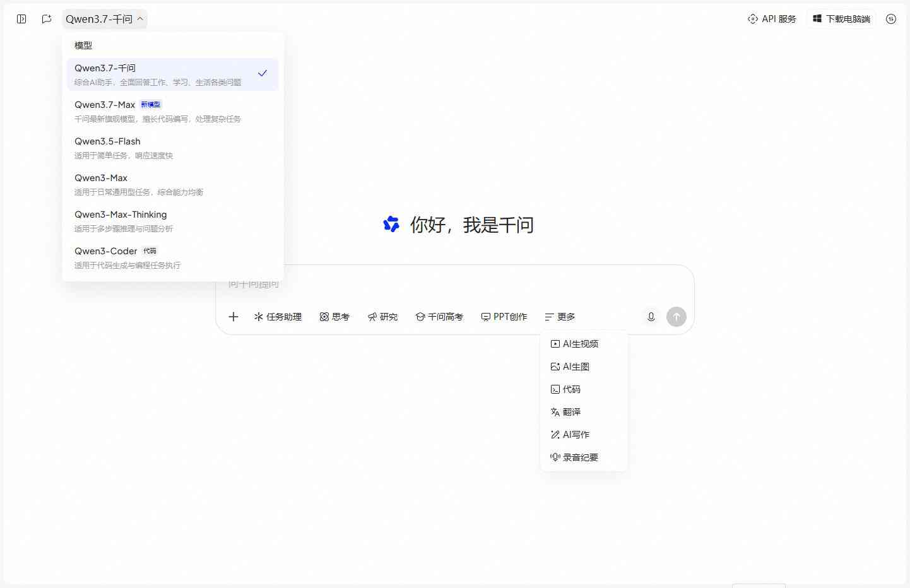This screenshot has width=910, height=588.
Task: Choose AI生视频 from the more menu
Action: tap(584, 344)
